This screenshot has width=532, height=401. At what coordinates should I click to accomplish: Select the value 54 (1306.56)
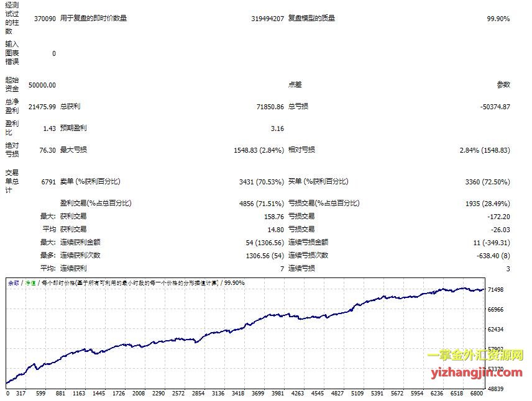click(265, 243)
